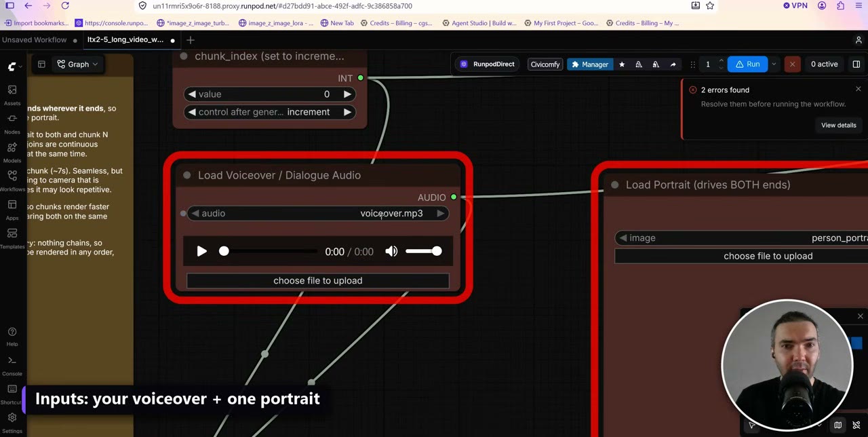The image size is (868, 437).
Task: Open the audio file combo voiceover.mp3
Action: [x=318, y=214]
